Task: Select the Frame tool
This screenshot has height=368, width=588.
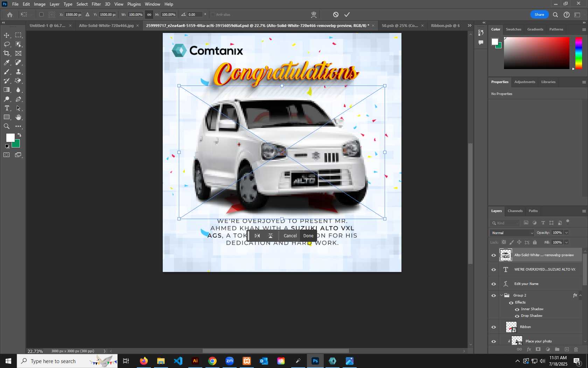Action: [x=18, y=53]
